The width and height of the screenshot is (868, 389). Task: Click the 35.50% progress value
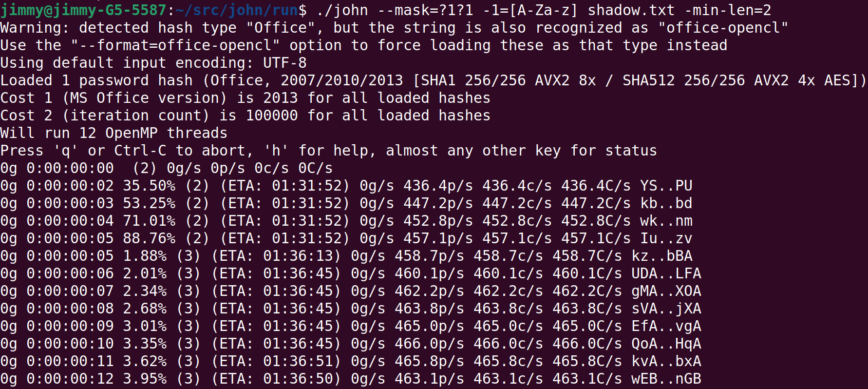pyautogui.click(x=149, y=186)
